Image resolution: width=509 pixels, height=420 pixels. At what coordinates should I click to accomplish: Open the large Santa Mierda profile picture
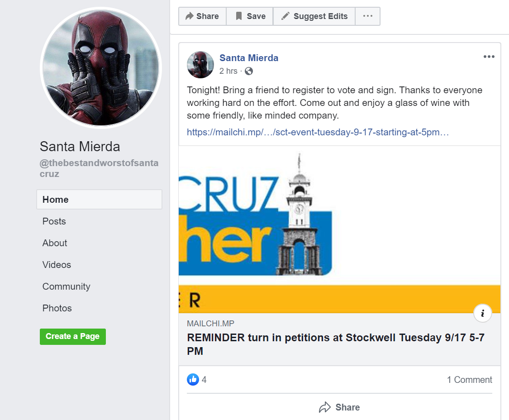tap(101, 68)
